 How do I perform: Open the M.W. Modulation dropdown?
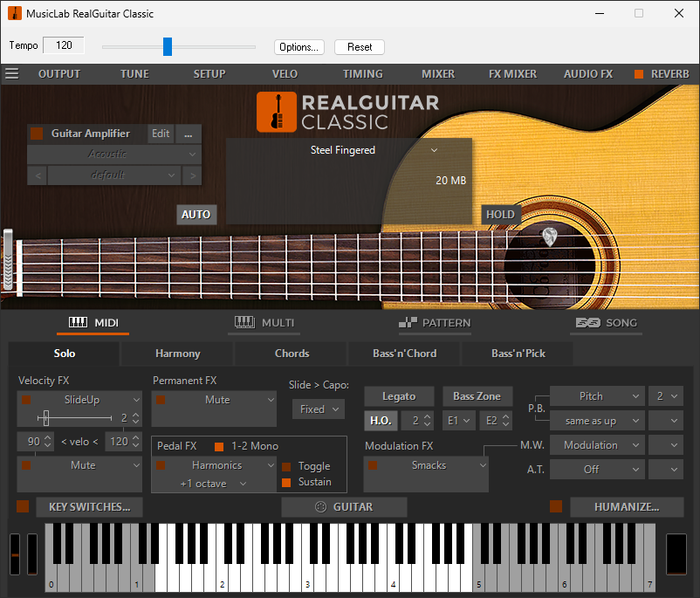pyautogui.click(x=597, y=445)
